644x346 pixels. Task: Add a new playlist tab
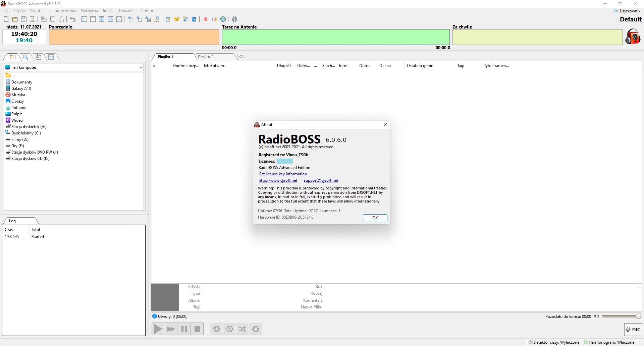click(241, 57)
